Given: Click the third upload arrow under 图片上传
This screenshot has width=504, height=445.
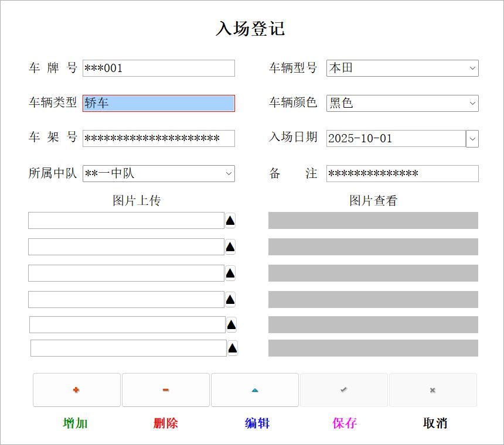Looking at the screenshot, I should tap(230, 273).
